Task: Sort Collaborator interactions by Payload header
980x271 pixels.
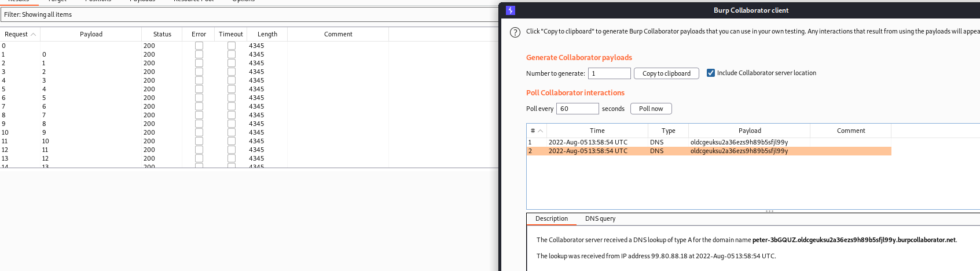Action: click(x=750, y=131)
